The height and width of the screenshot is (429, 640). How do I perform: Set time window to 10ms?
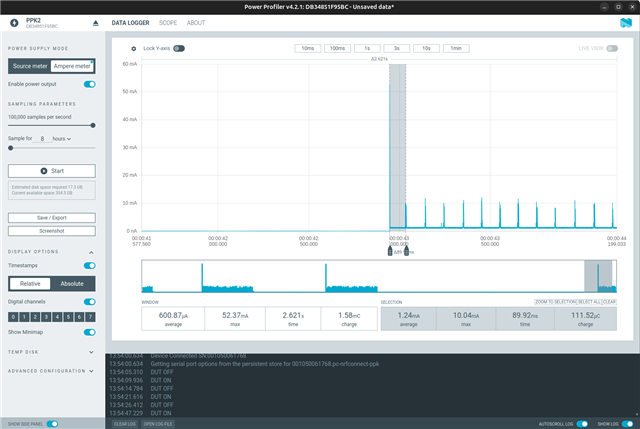click(308, 49)
